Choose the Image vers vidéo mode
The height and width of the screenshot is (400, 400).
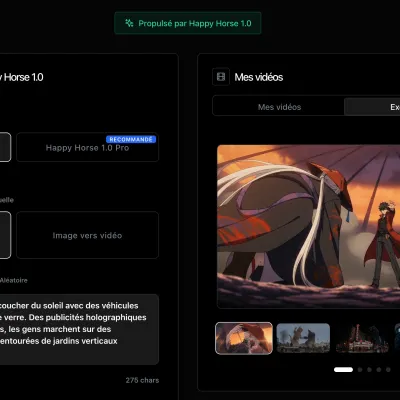87,235
